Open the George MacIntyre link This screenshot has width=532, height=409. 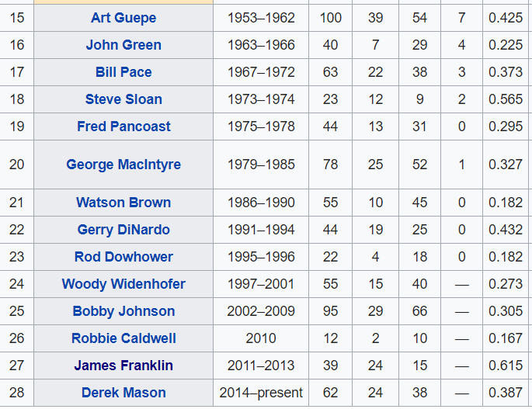click(123, 165)
